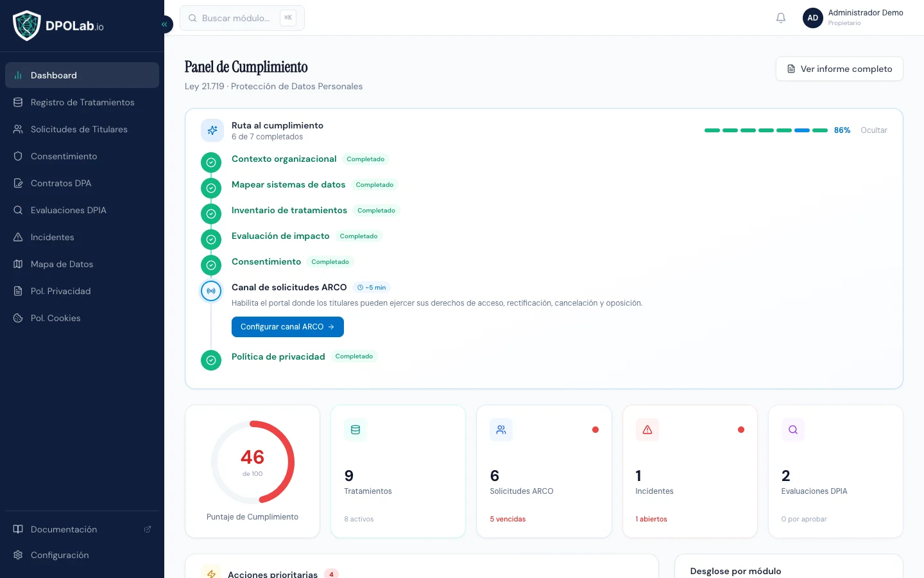
Task: Click the broadcast icon for Canal de solicitudes ARCO
Action: click(211, 291)
